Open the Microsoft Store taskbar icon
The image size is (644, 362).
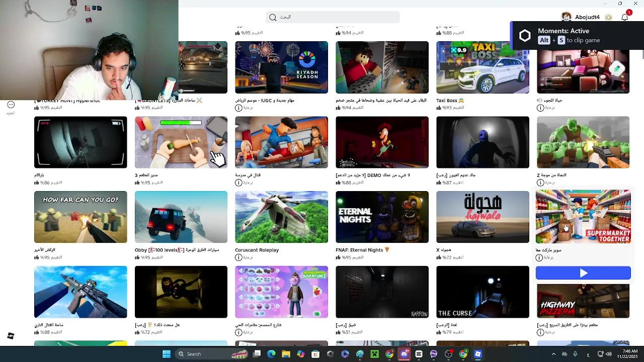point(315,354)
